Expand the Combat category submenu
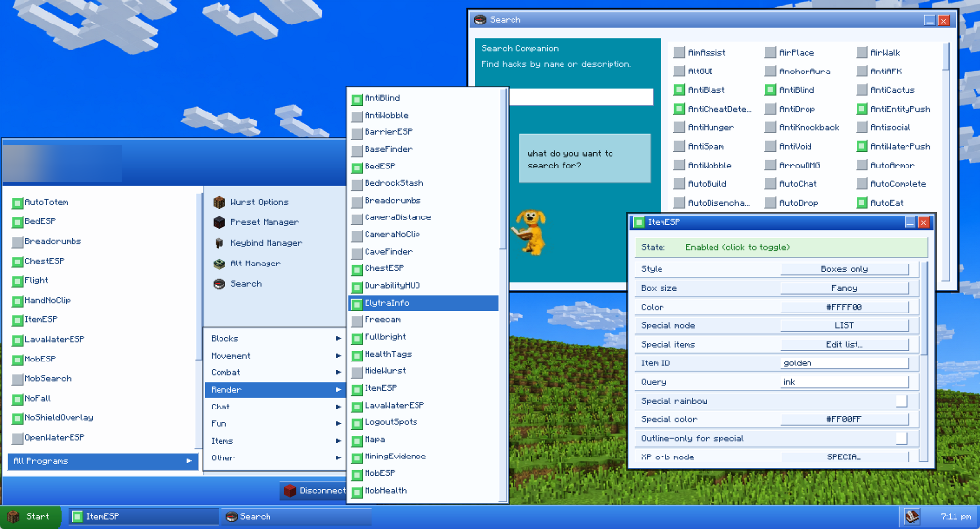 click(x=275, y=372)
